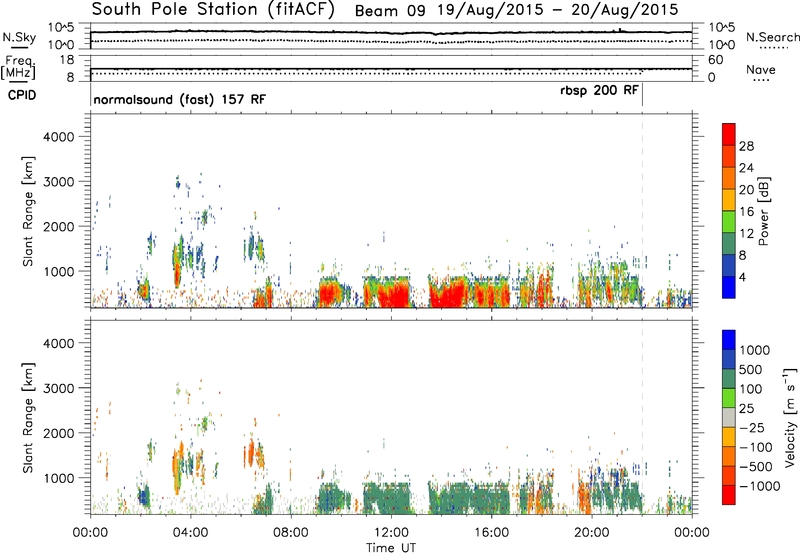Click the 'Beam 09' label in title
Viewport: 800px width, 554px height.
click(x=390, y=11)
